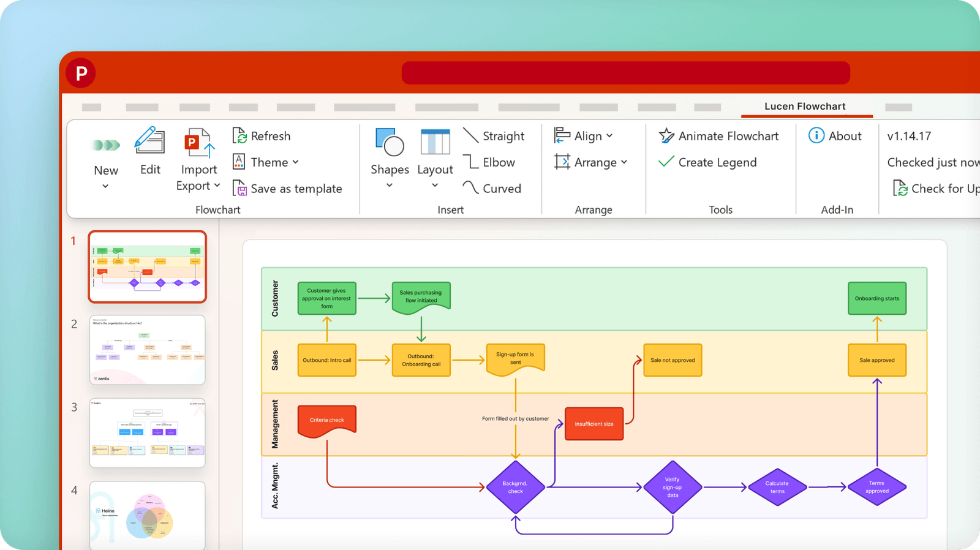Click the 'Acc. Mngmt.' swimlane label

pyautogui.click(x=275, y=486)
